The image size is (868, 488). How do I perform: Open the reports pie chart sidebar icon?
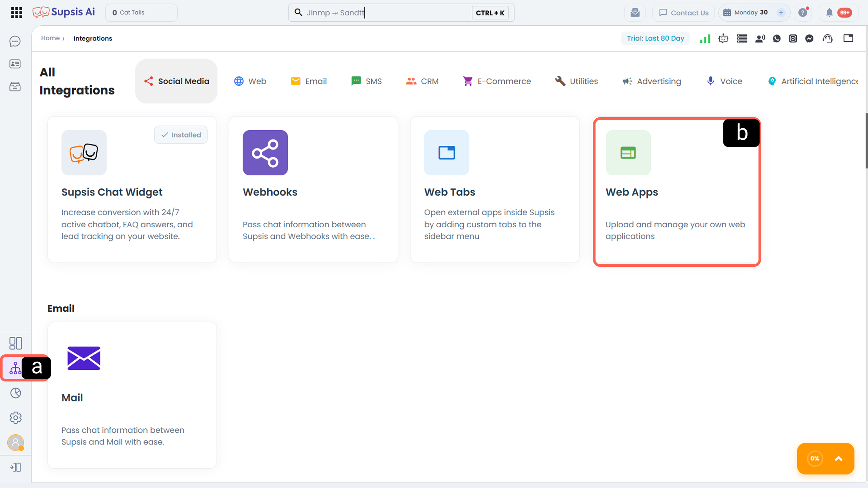coord(15,393)
